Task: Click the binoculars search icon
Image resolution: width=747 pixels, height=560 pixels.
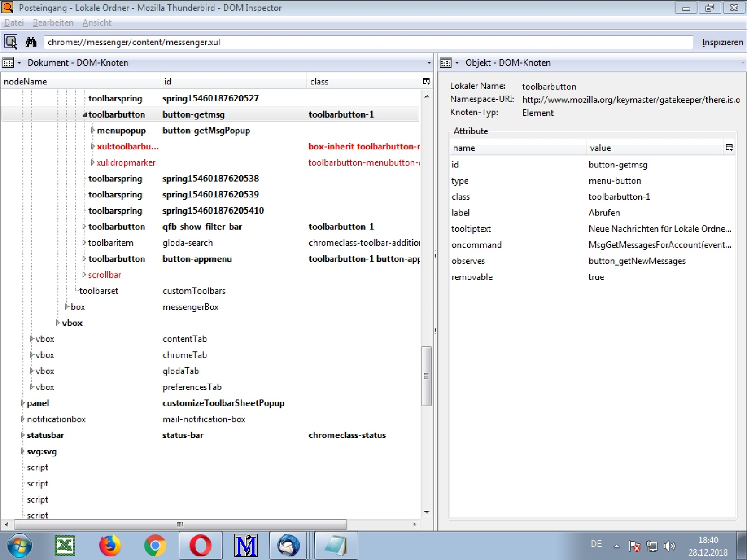Action: coord(31,42)
